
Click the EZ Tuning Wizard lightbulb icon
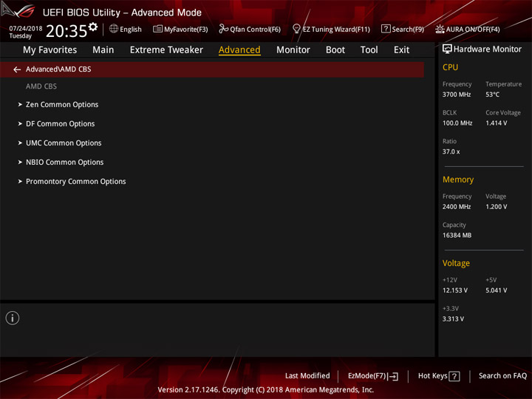click(296, 29)
